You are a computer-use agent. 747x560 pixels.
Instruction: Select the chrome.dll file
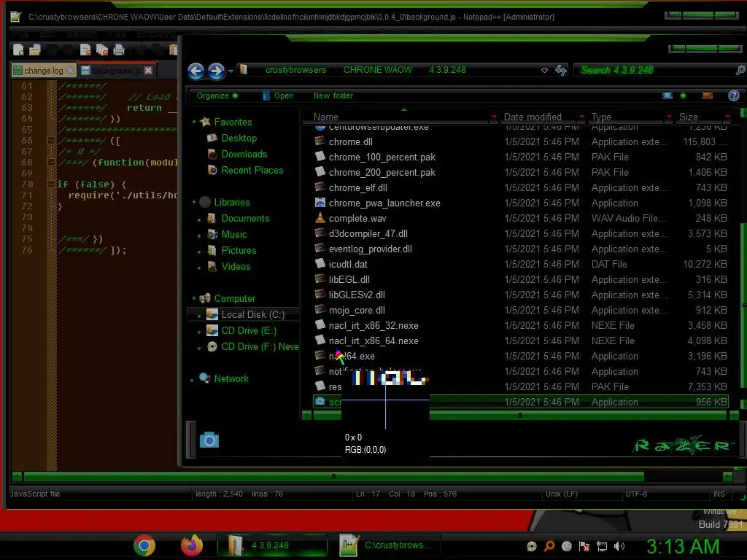[x=351, y=142]
